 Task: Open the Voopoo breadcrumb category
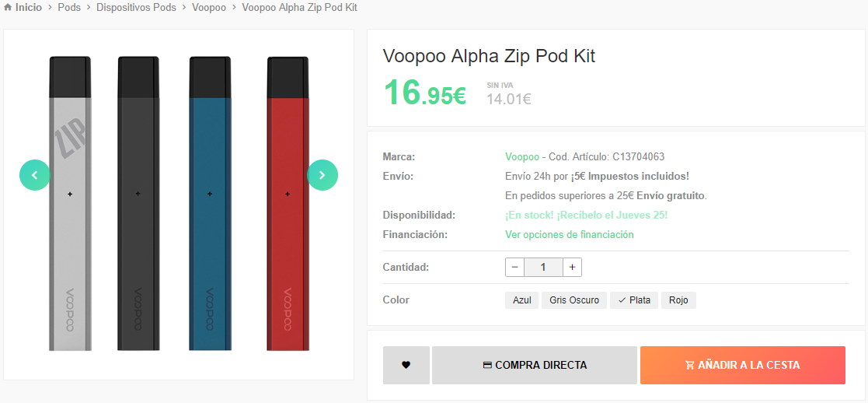pyautogui.click(x=209, y=8)
